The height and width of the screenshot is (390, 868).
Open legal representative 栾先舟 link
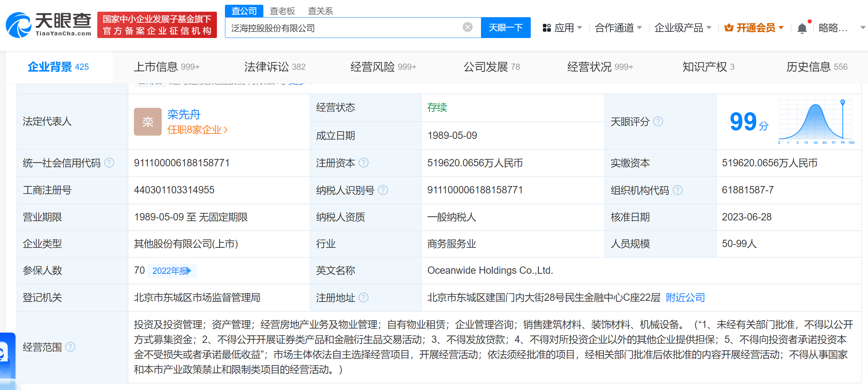click(x=184, y=114)
